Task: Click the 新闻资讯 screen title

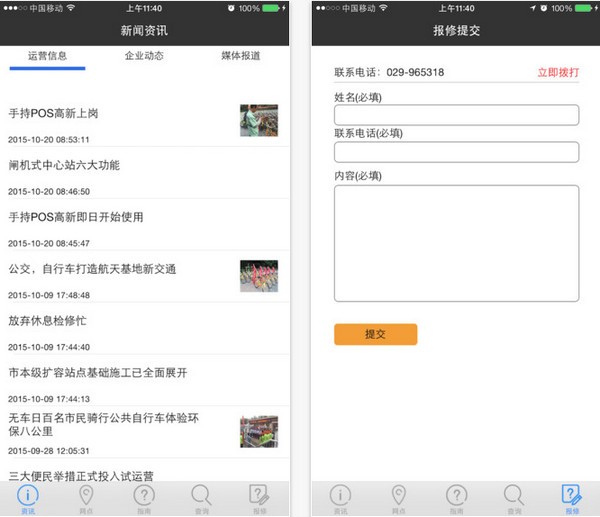Action: point(144,30)
